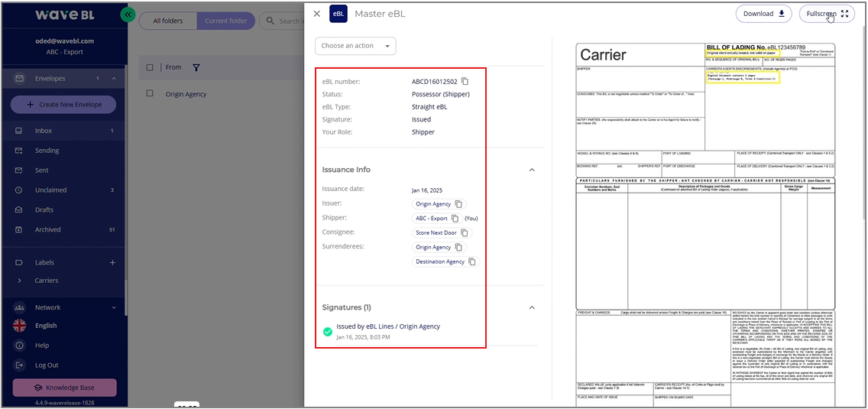Image resolution: width=868 pixels, height=409 pixels.
Task: Add a new label with plus icon
Action: (x=112, y=263)
